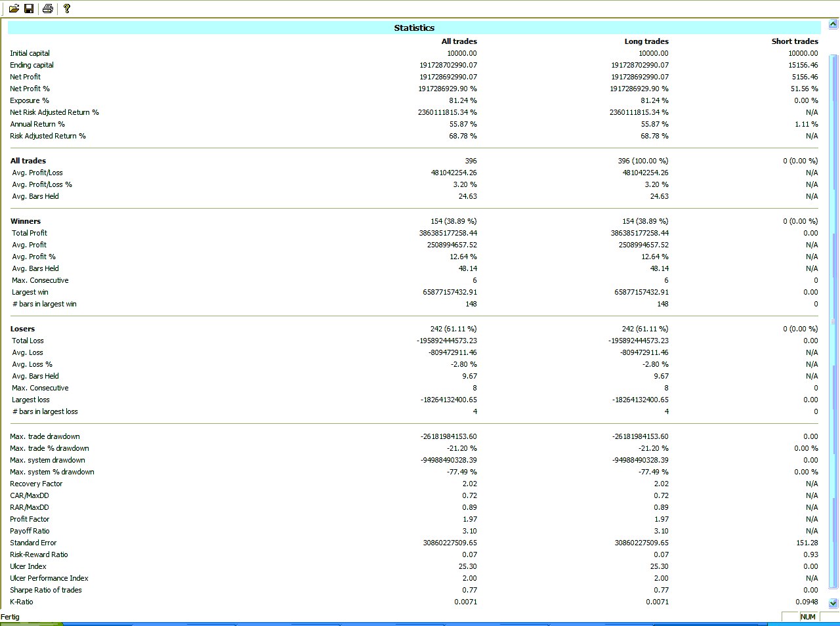Select the 'Max. trade % drawdown' label
Viewport: 840px width, 626px height.
49,448
